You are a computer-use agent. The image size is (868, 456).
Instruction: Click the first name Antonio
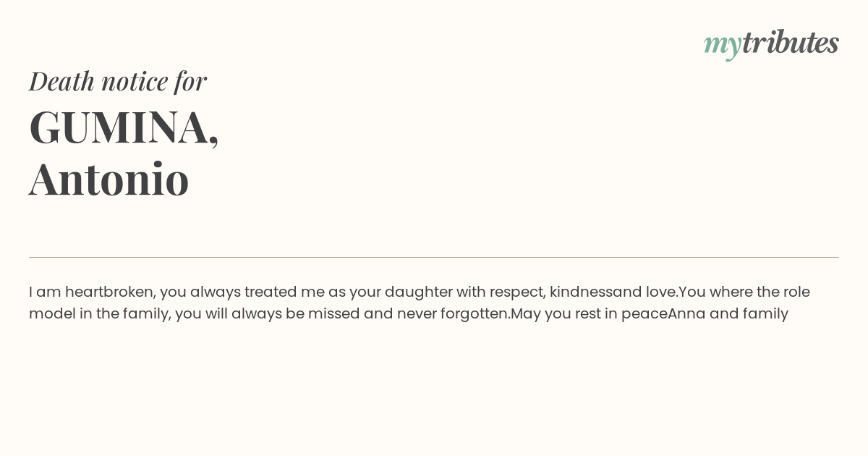109,179
